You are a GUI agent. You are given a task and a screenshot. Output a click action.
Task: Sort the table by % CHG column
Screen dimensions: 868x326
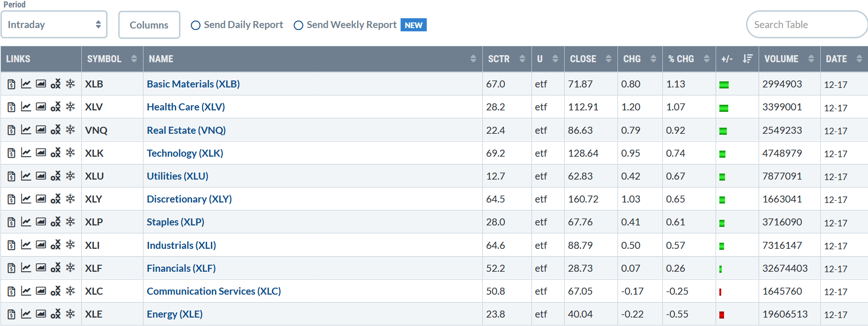689,59
